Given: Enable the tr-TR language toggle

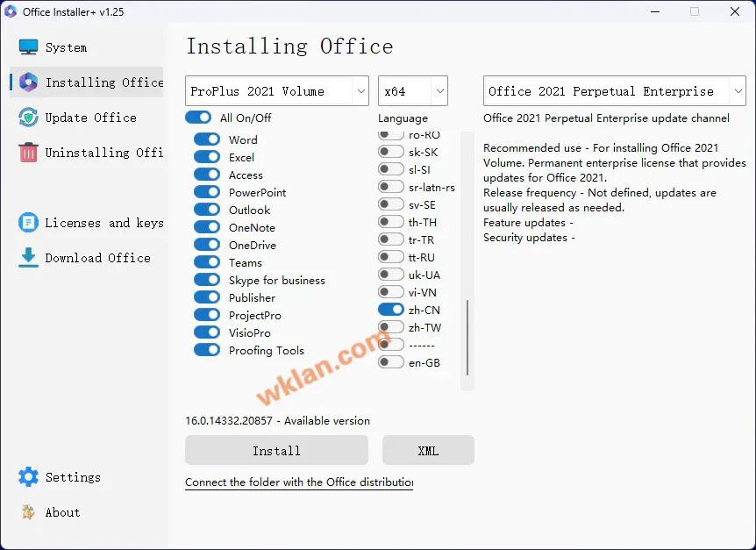Looking at the screenshot, I should (x=391, y=239).
